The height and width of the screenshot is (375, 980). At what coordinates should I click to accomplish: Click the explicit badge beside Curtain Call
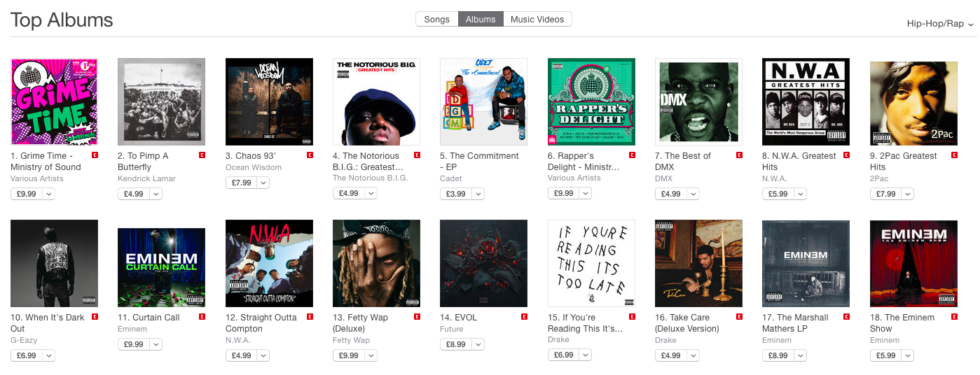coord(202,316)
